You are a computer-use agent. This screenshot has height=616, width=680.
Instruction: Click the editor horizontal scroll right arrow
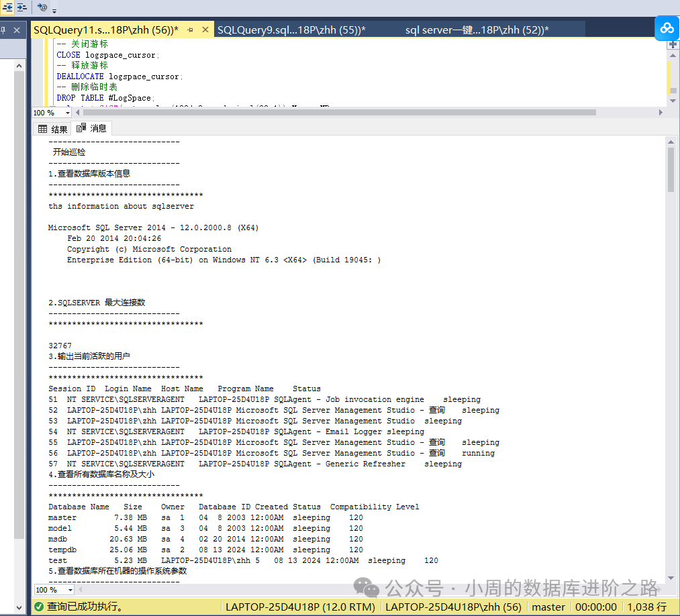coord(661,112)
